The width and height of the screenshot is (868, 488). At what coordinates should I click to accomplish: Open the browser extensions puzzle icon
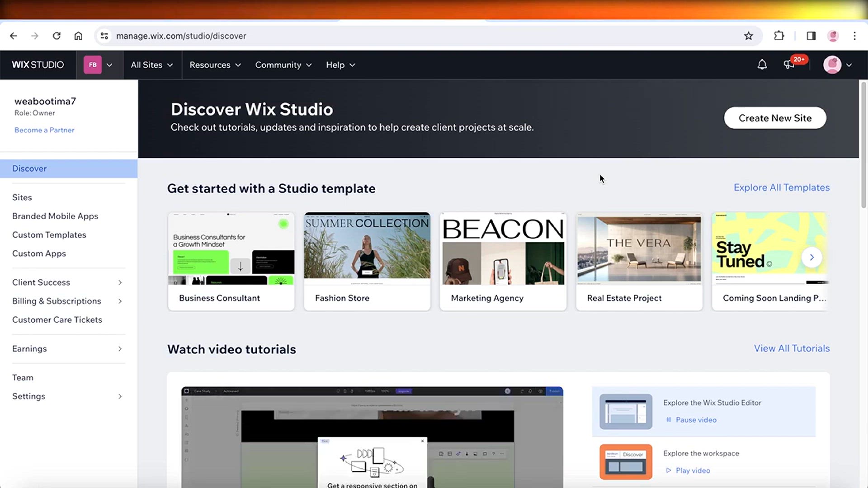pyautogui.click(x=779, y=36)
